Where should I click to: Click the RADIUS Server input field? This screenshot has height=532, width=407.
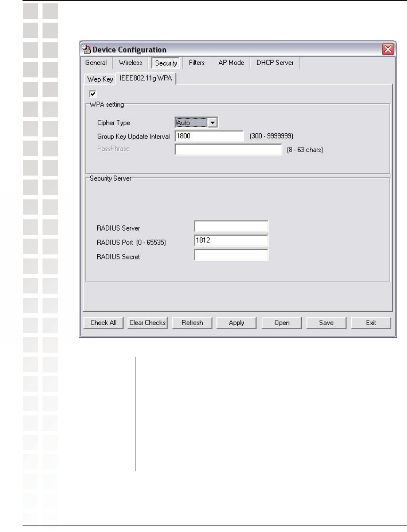[231, 226]
